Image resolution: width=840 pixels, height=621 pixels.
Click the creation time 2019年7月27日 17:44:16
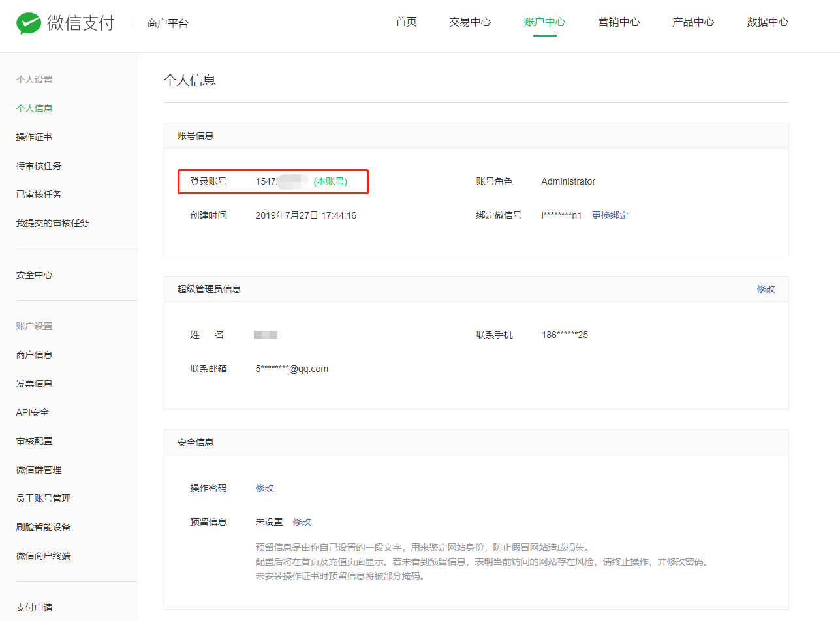[x=306, y=215]
